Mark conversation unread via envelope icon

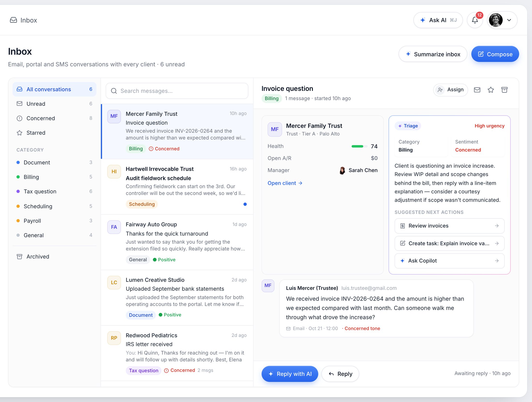[477, 90]
